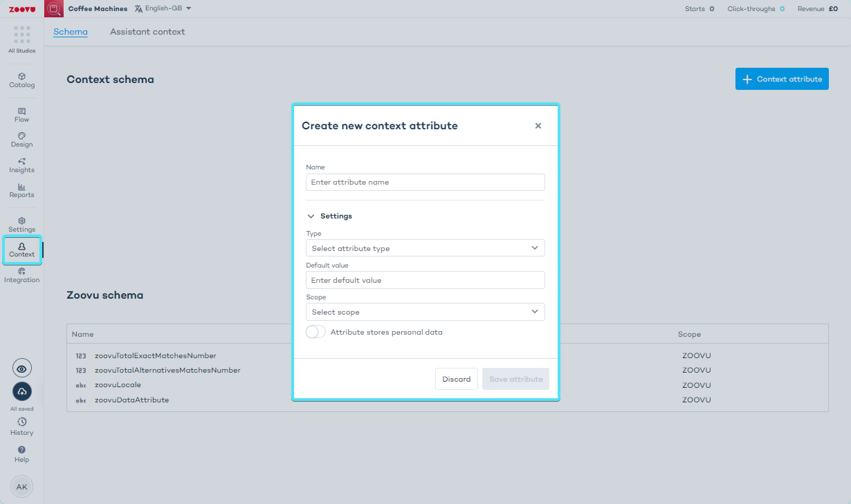Viewport: 851px width, 504px height.
Task: Open the Reports section
Action: click(x=21, y=190)
